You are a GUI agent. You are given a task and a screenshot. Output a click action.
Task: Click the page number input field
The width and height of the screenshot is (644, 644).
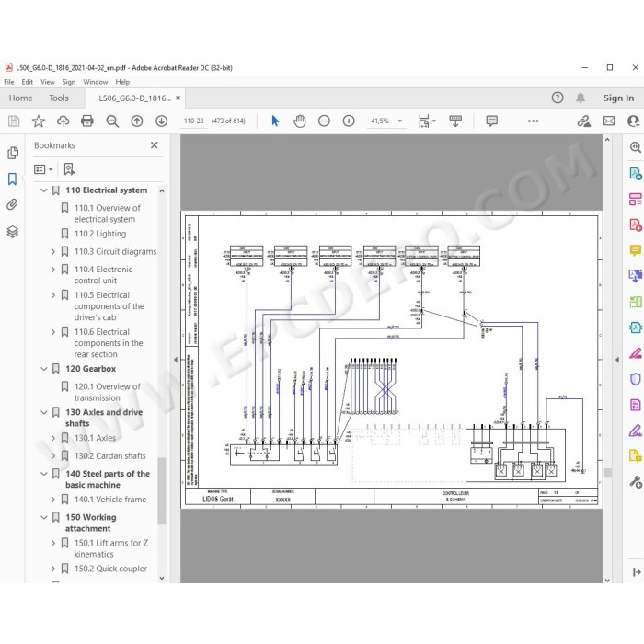coord(194,121)
